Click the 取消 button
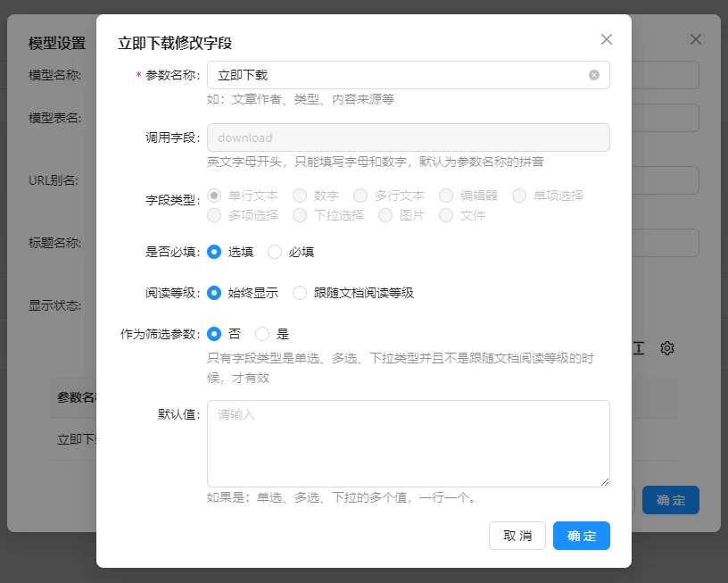 517,536
